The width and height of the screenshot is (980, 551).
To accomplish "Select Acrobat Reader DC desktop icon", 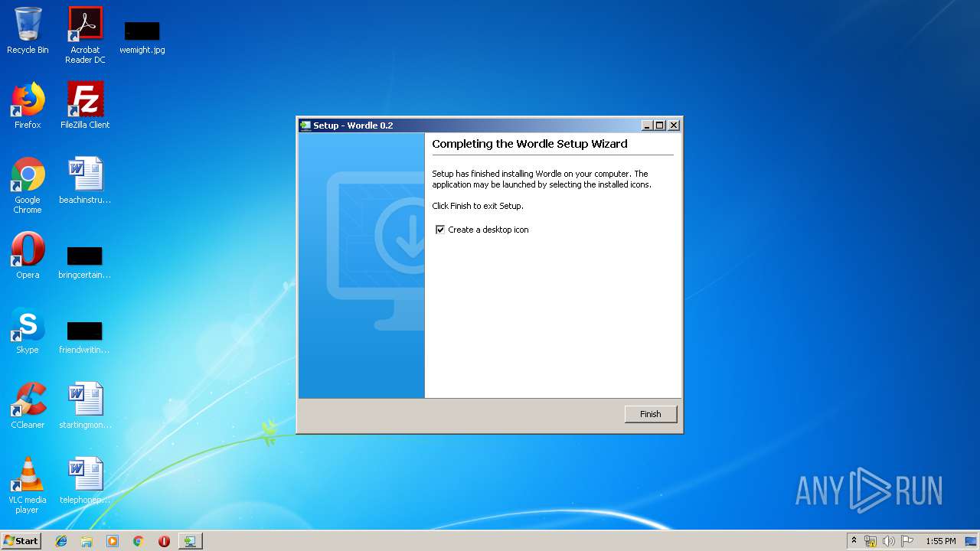I will click(85, 35).
